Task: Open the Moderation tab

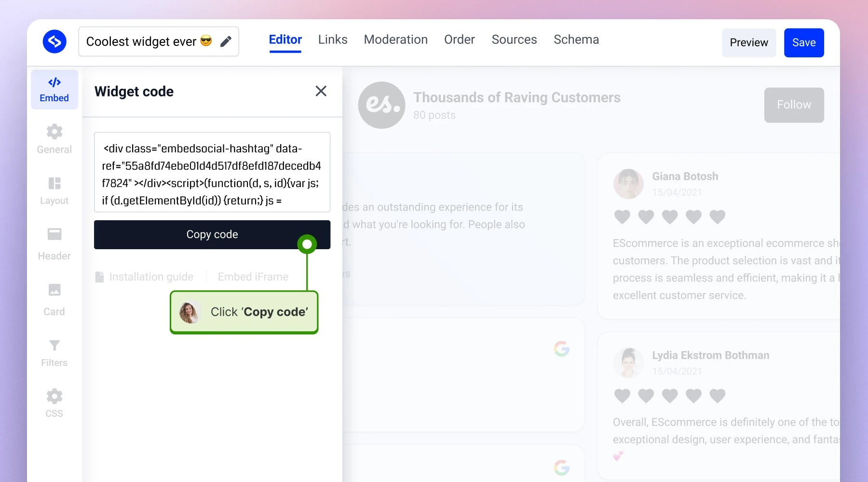Action: click(x=396, y=40)
